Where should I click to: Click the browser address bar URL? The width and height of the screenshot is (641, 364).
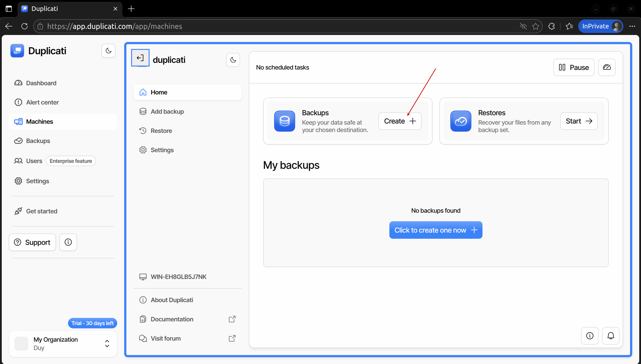pos(115,26)
